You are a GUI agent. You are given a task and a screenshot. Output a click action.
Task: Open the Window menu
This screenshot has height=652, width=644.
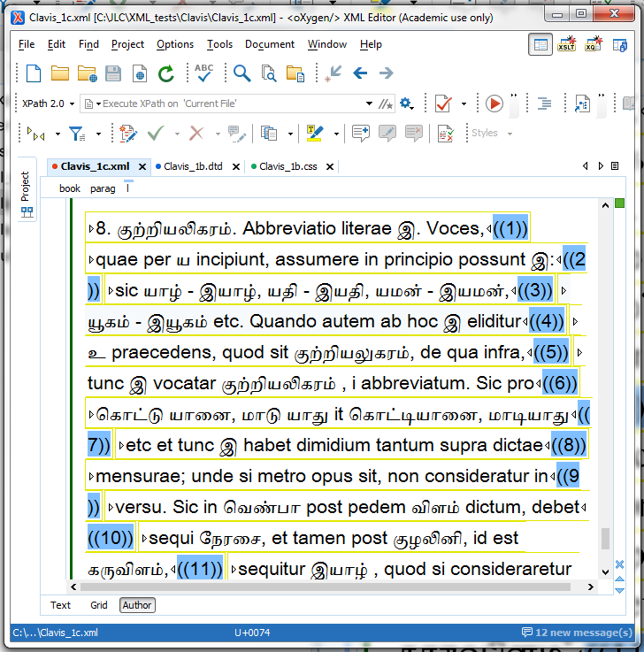point(327,44)
